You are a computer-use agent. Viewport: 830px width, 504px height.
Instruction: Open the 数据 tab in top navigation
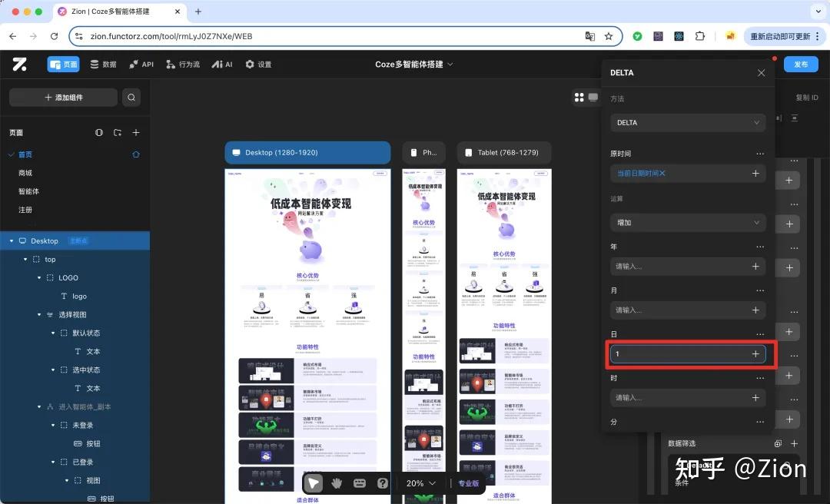click(103, 64)
